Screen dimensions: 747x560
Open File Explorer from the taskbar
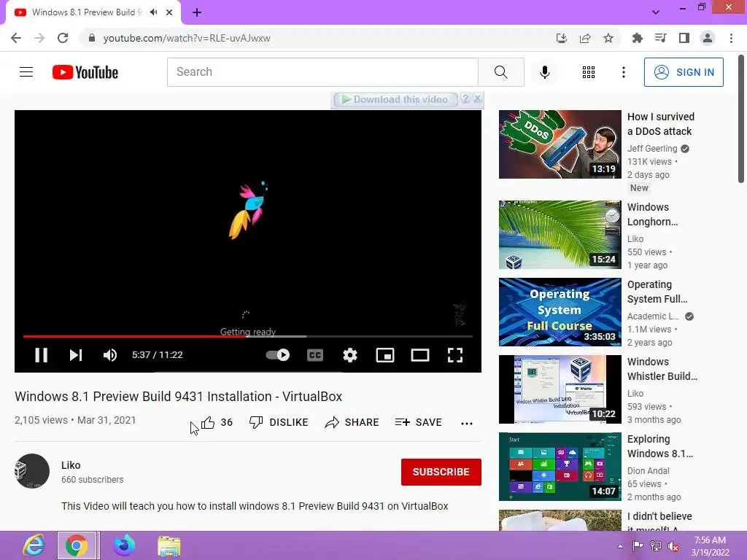[169, 545]
